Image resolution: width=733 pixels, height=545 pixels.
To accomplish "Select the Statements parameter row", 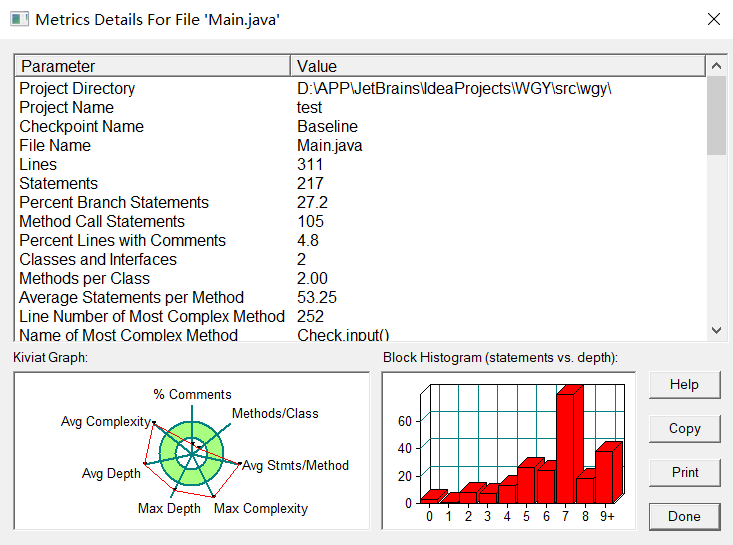I will point(360,183).
